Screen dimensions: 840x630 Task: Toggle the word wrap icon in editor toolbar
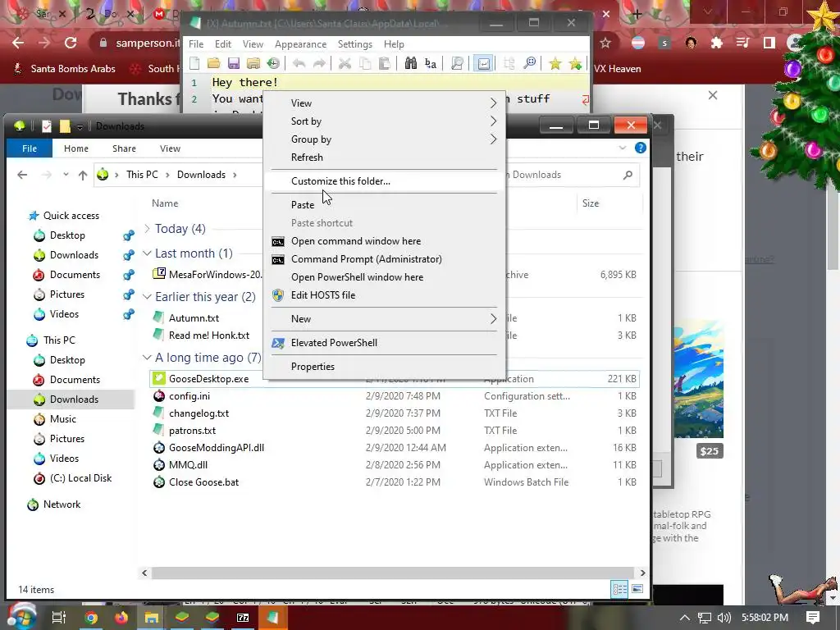[483, 64]
